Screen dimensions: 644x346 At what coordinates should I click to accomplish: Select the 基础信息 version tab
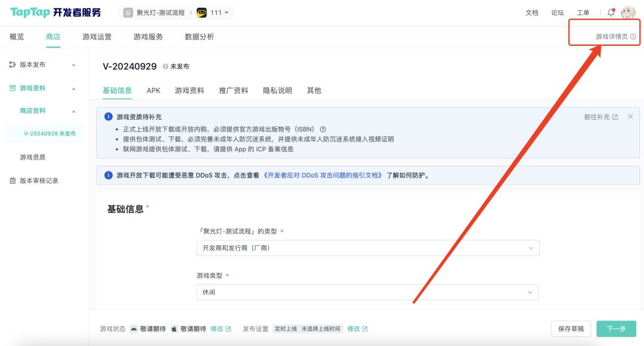pyautogui.click(x=117, y=91)
